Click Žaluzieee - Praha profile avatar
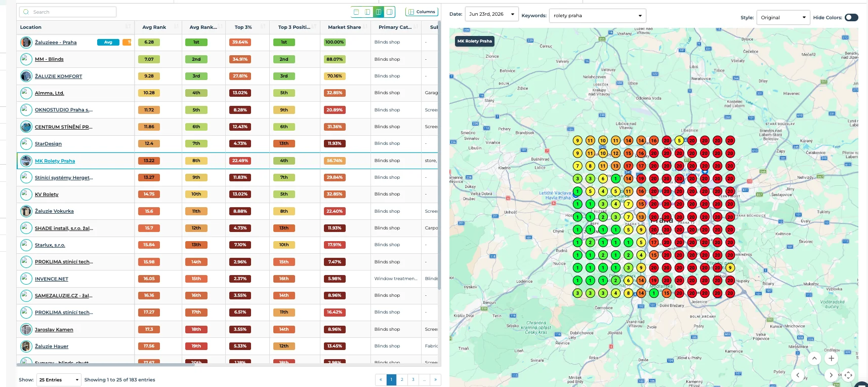This screenshot has width=868, height=387. (26, 42)
